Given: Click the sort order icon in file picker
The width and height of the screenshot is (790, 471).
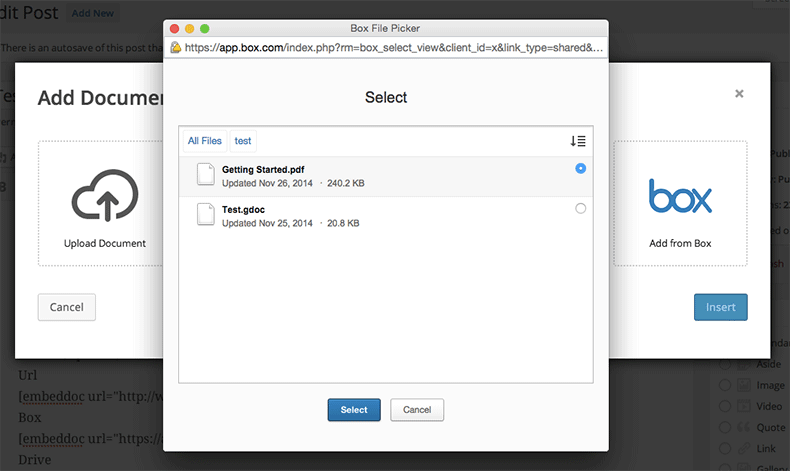Looking at the screenshot, I should point(578,141).
